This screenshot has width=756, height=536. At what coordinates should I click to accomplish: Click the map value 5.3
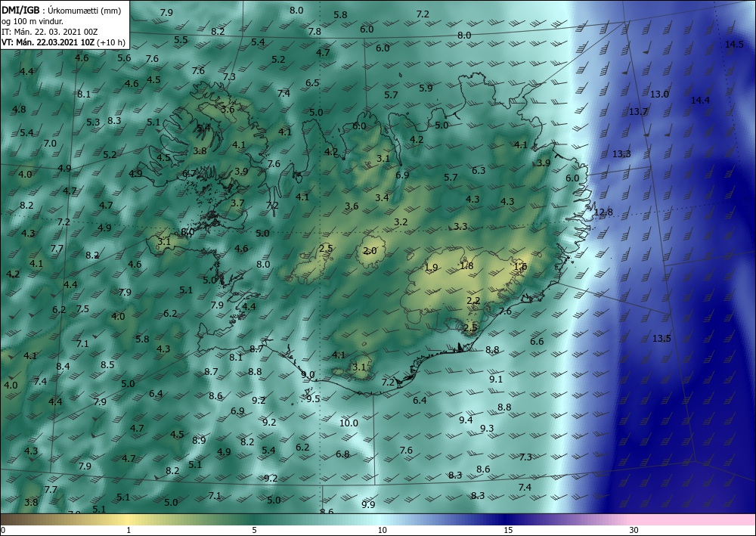pyautogui.click(x=93, y=122)
